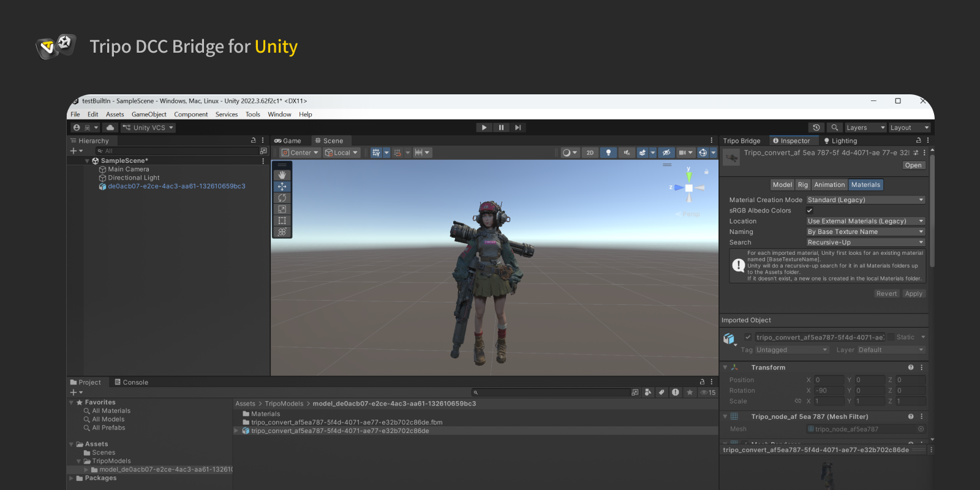Open the undo history icon
Screen dimensions: 980x490
click(x=816, y=127)
